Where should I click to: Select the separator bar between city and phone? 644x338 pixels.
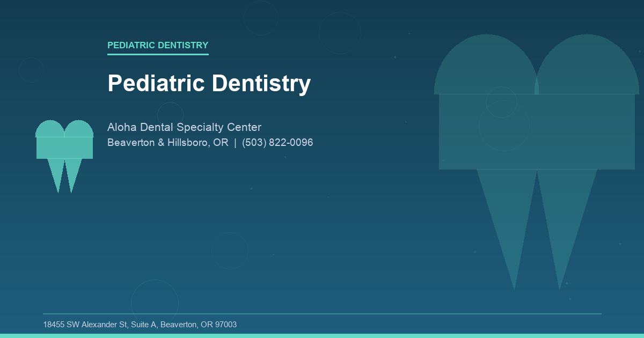click(x=235, y=143)
